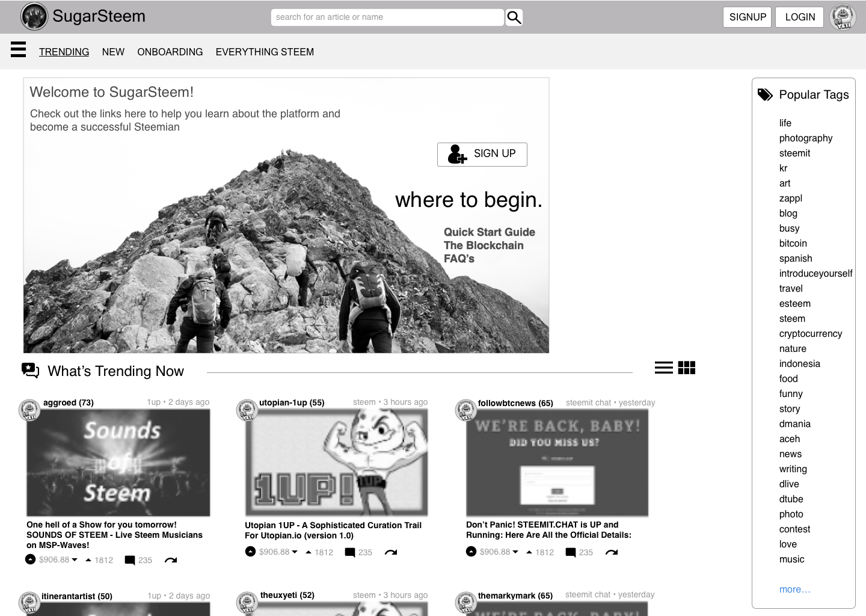Select the esteem tag

pos(795,304)
